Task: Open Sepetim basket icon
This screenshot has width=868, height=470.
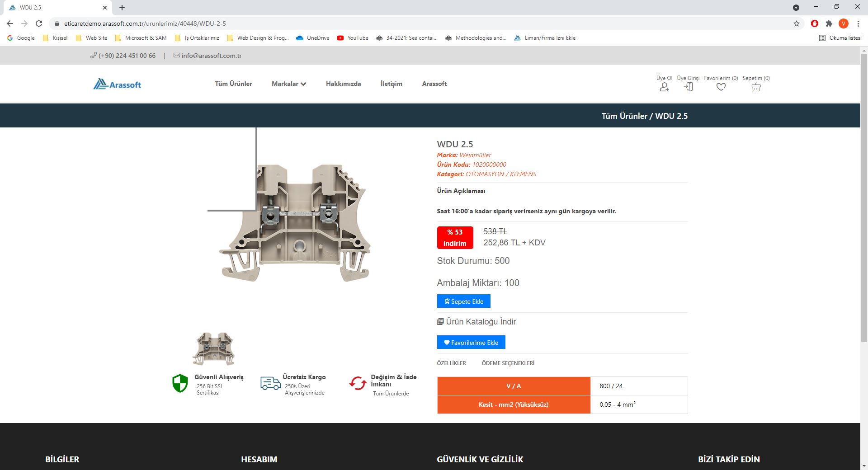Action: pyautogui.click(x=756, y=87)
